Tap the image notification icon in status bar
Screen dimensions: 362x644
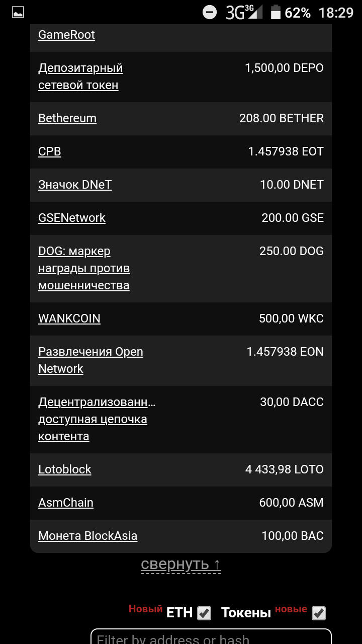pos(18,13)
